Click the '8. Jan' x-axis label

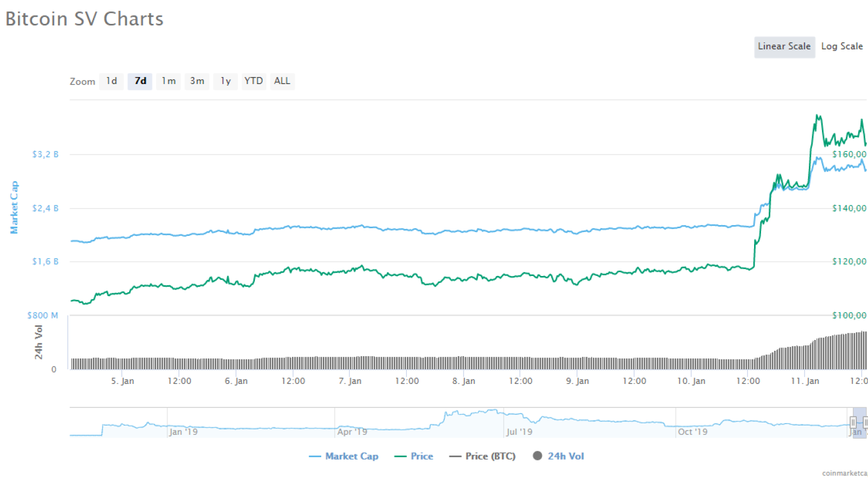tap(464, 381)
